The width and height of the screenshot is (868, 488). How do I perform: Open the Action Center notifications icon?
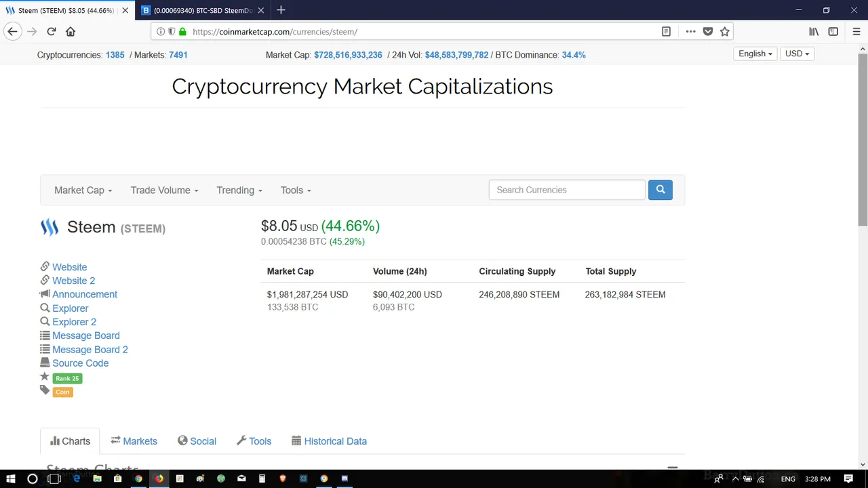[849, 479]
